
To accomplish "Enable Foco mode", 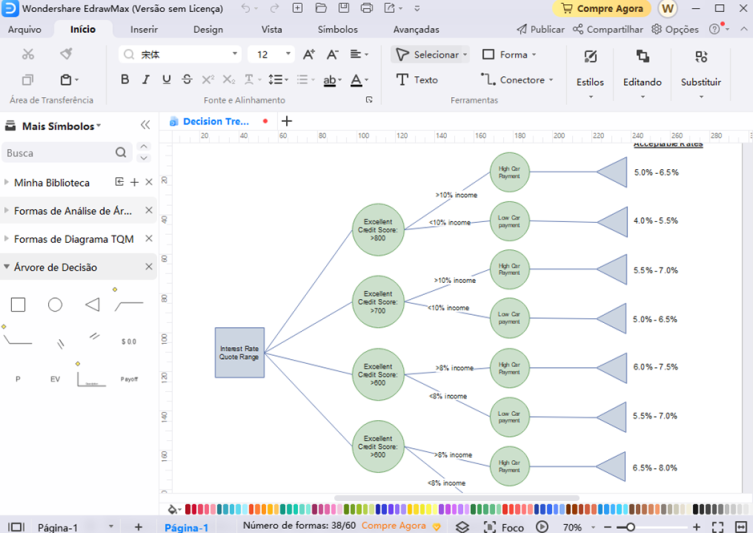I will point(504,526).
